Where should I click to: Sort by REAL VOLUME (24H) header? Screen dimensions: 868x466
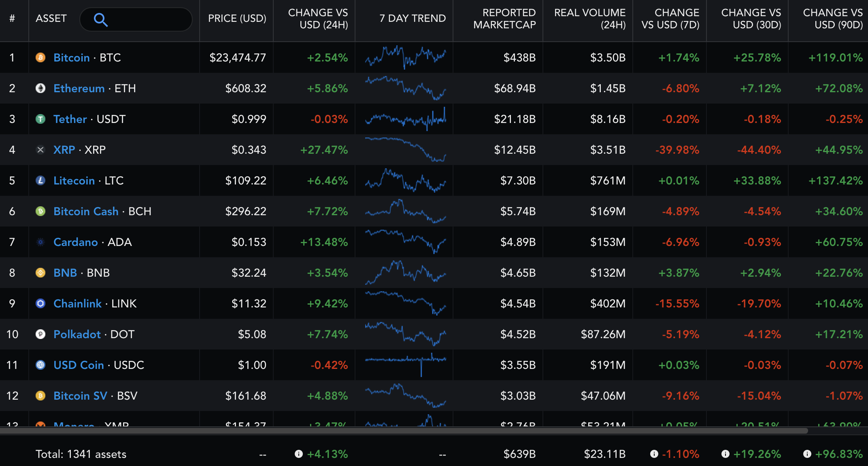tap(590, 19)
